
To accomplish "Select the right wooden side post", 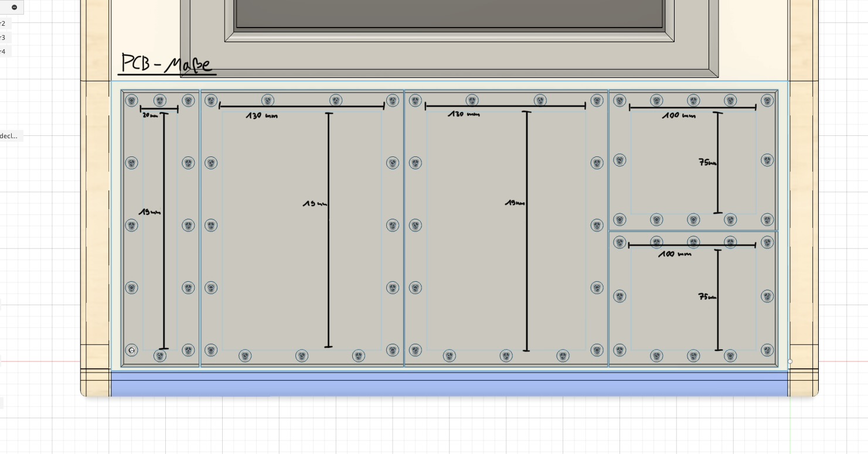I will (x=804, y=223).
